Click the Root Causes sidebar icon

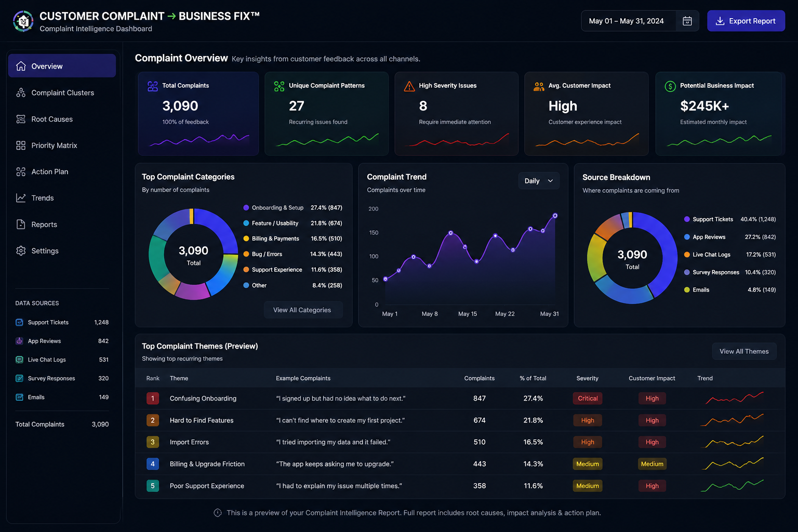(21, 119)
